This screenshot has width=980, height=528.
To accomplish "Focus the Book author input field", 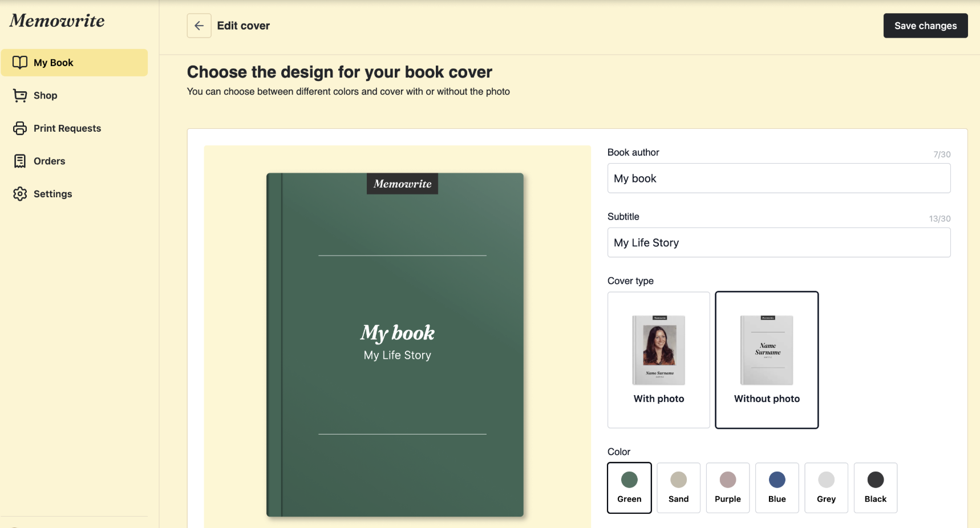I will coord(779,178).
